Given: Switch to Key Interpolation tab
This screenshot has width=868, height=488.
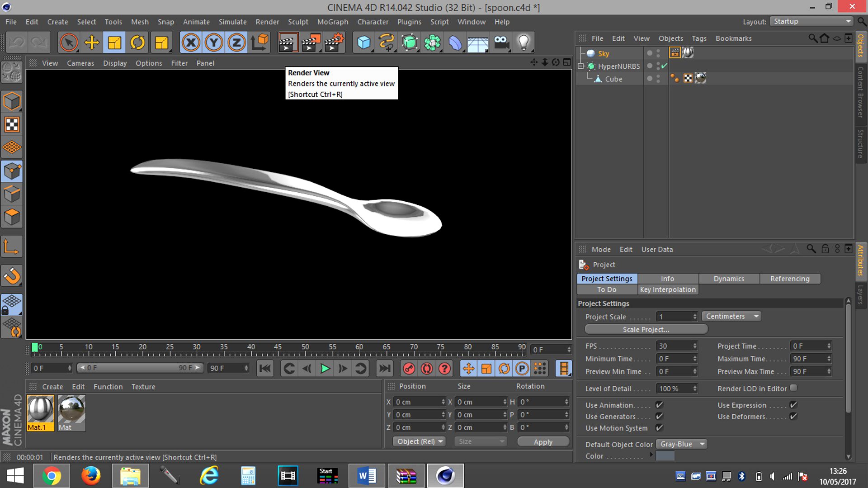Looking at the screenshot, I should [x=668, y=289].
